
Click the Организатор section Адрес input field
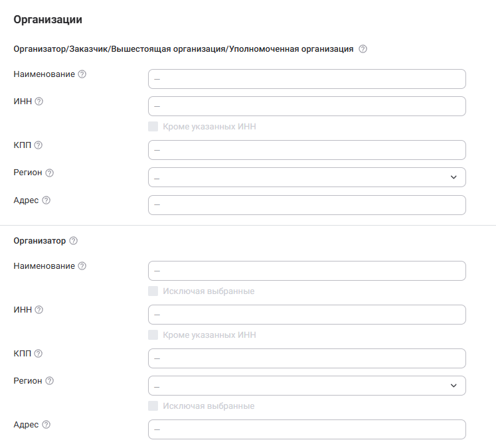click(x=307, y=429)
